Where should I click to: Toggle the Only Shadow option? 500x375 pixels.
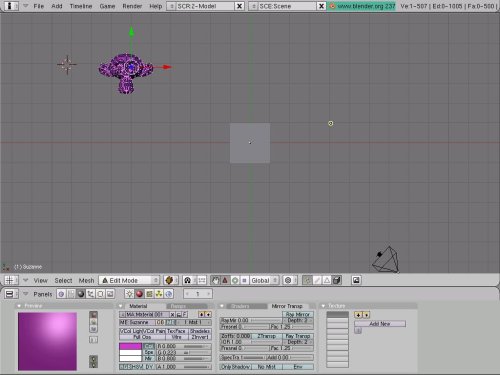(235, 366)
